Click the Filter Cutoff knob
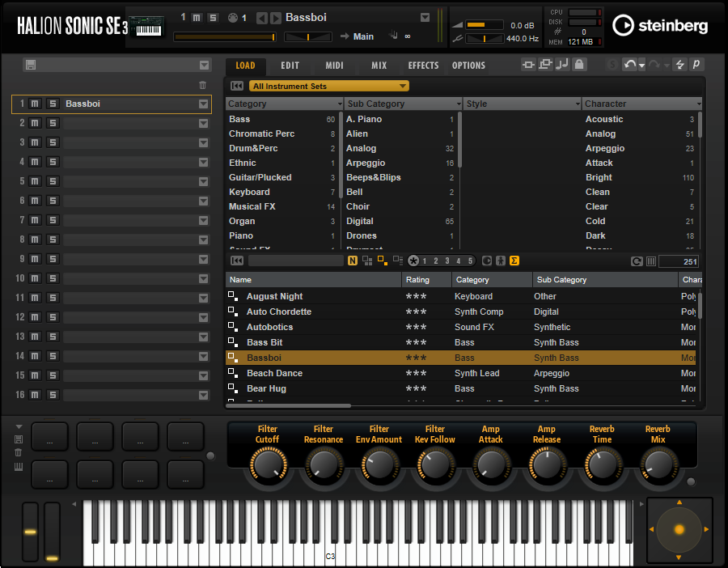Screen dimensions: 728x568 [x=266, y=465]
